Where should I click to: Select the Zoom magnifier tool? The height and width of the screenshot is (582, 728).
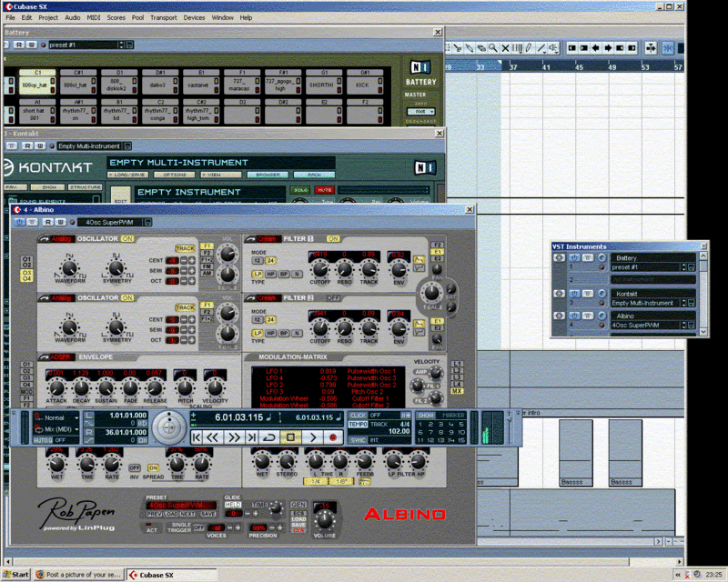pos(493,48)
